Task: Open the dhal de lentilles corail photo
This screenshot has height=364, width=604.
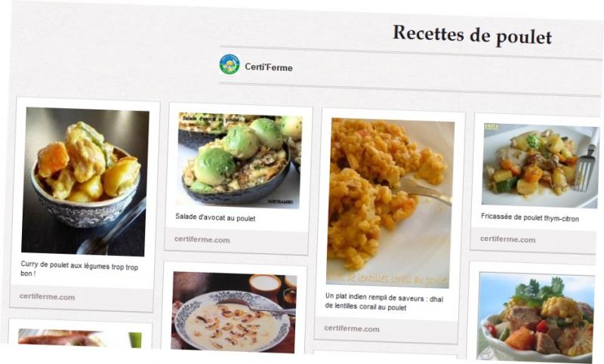Action: 390,203
